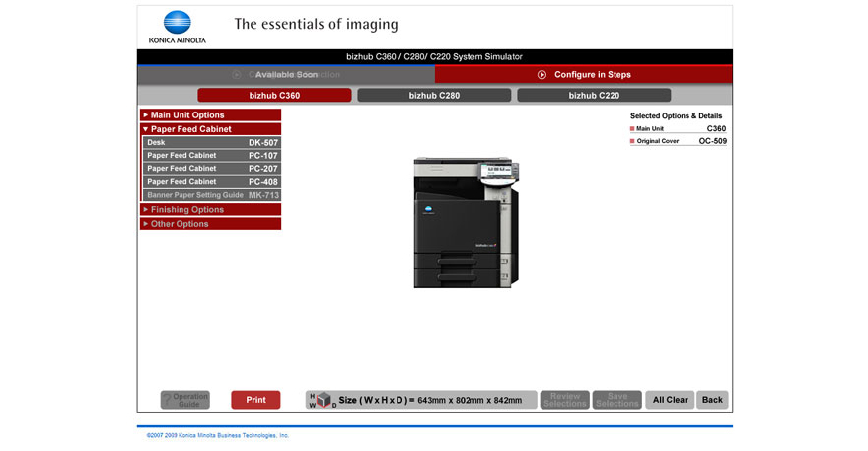The height and width of the screenshot is (451, 868).
Task: Open the Configure in Steps tab
Action: [584, 75]
